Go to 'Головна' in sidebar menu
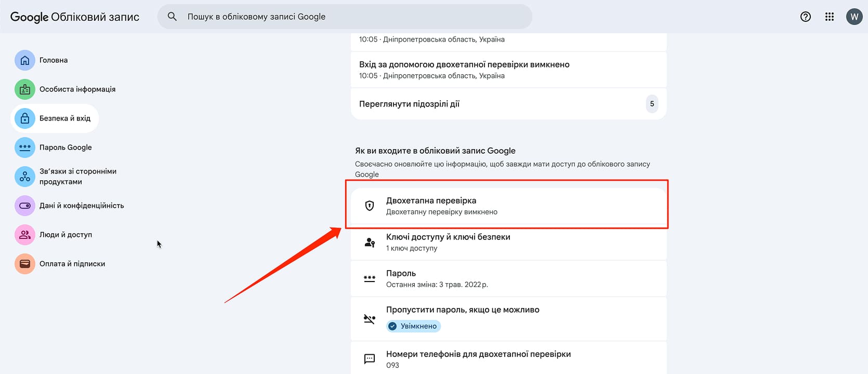The width and height of the screenshot is (868, 374). pos(54,60)
